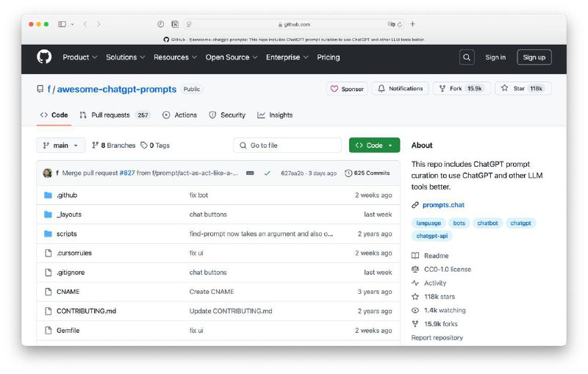The image size is (588, 374).
Task: Focus the Go to file field
Action: 287,145
